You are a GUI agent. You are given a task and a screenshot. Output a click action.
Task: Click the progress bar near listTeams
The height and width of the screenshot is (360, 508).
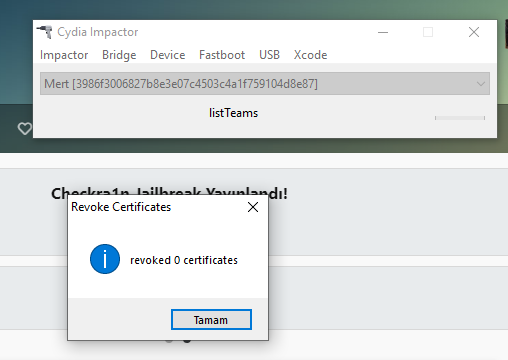pyautogui.click(x=460, y=118)
